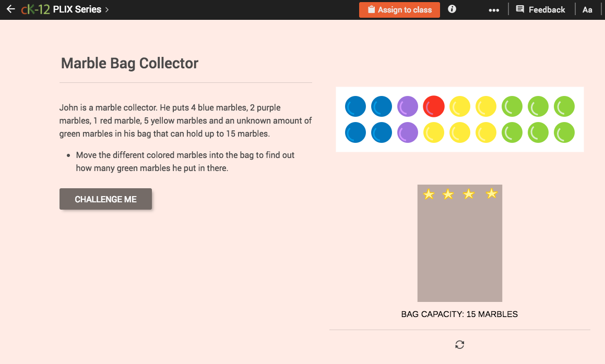The width and height of the screenshot is (605, 364).
Task: Expand the PLIX Series breadcrumb chevron
Action: (x=108, y=9)
